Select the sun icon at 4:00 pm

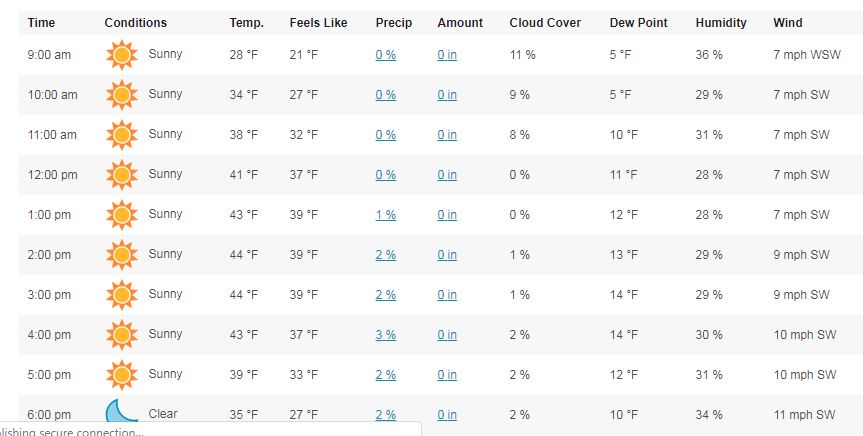click(122, 335)
